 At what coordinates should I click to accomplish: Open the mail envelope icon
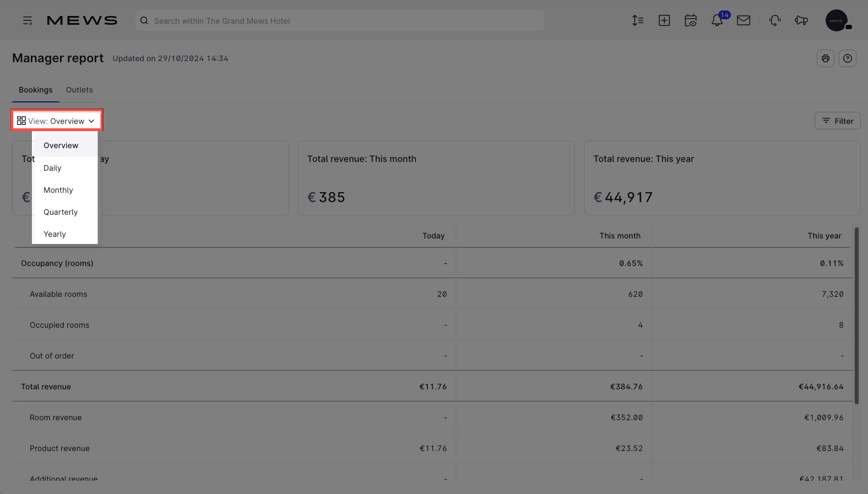[x=744, y=21]
